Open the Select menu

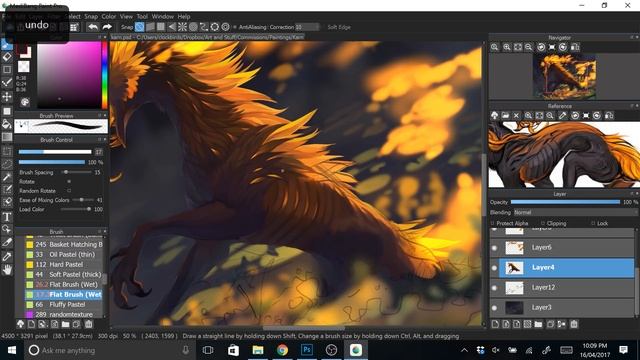(x=73, y=17)
